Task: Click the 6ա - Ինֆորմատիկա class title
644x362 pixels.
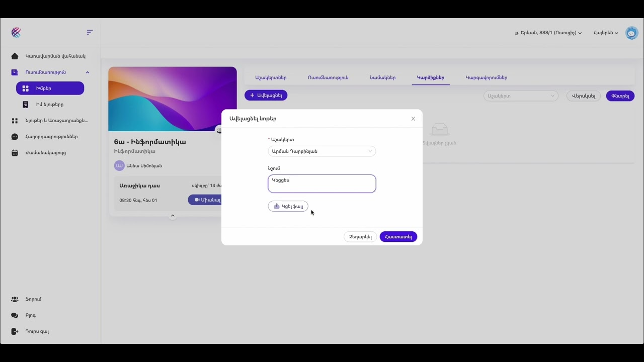Action: (x=150, y=142)
